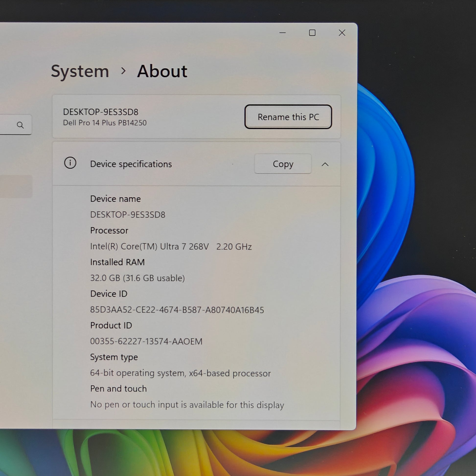
Task: Maximize the Settings window
Action: pyautogui.click(x=312, y=33)
